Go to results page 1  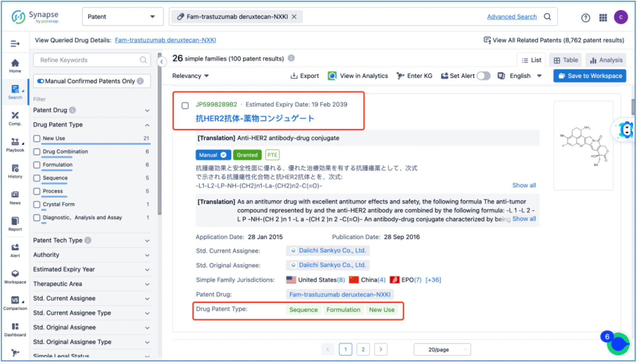[x=346, y=349]
